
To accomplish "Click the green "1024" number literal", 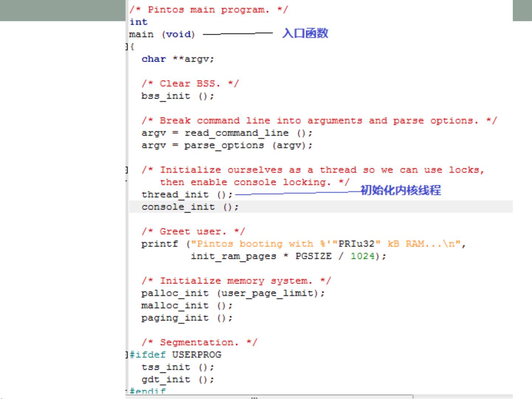I will 363,256.
